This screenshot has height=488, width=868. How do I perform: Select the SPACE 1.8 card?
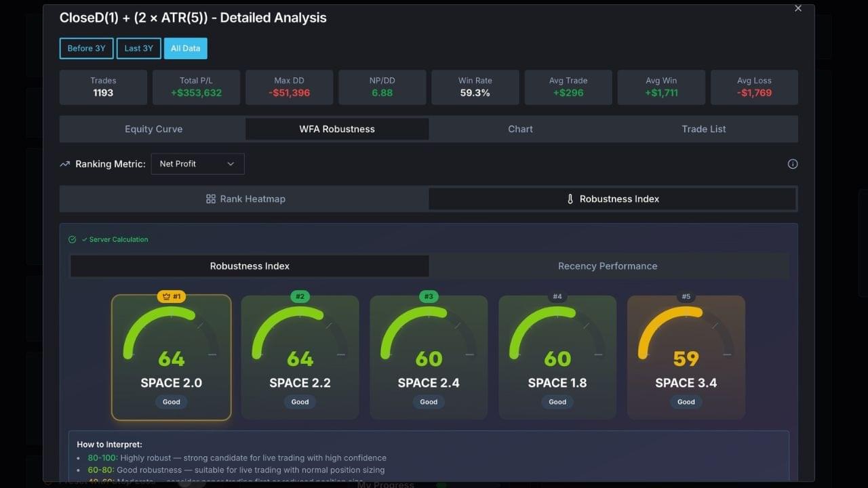click(557, 357)
